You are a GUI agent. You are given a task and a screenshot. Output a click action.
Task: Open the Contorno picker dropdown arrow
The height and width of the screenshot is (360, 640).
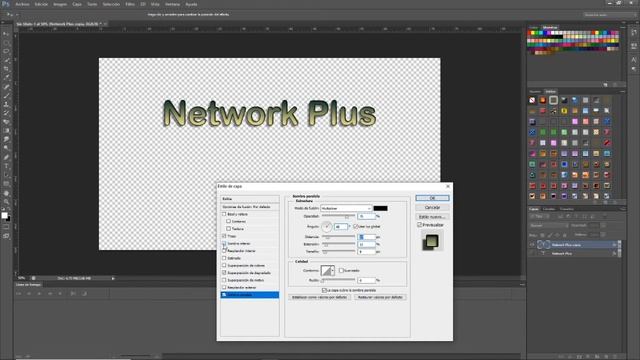coord(333,270)
